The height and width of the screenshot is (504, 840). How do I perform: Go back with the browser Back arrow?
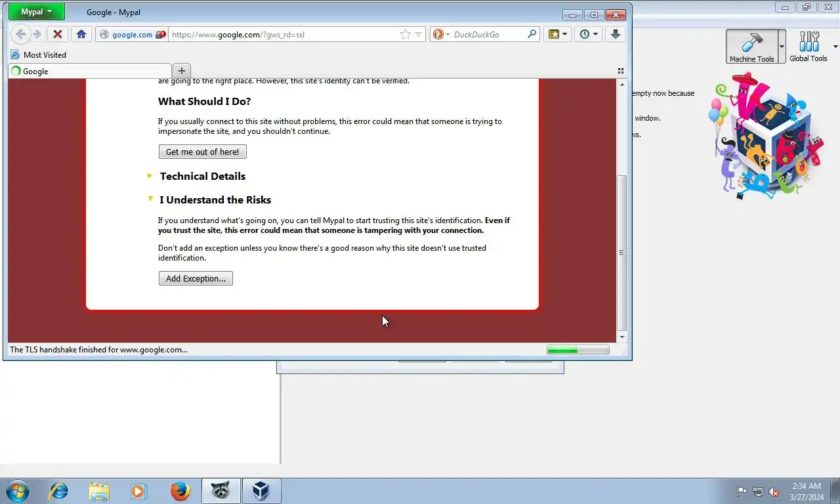[20, 34]
